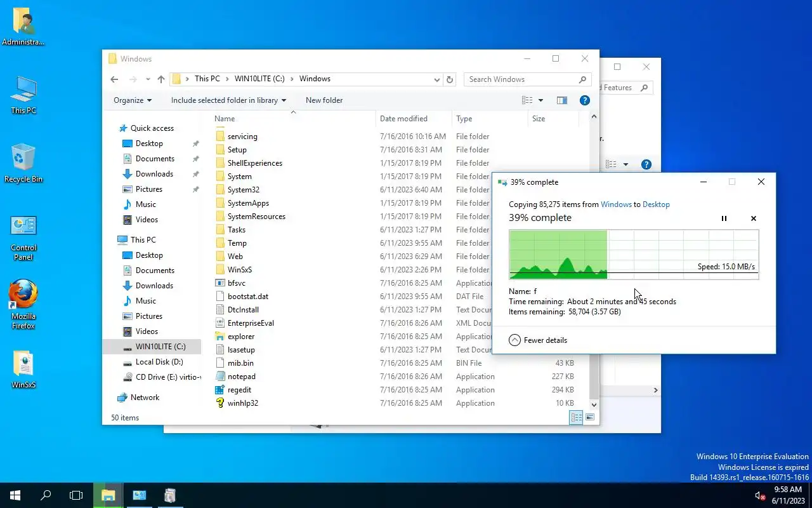The width and height of the screenshot is (812, 508).
Task: Show the preview pane
Action: [561, 100]
